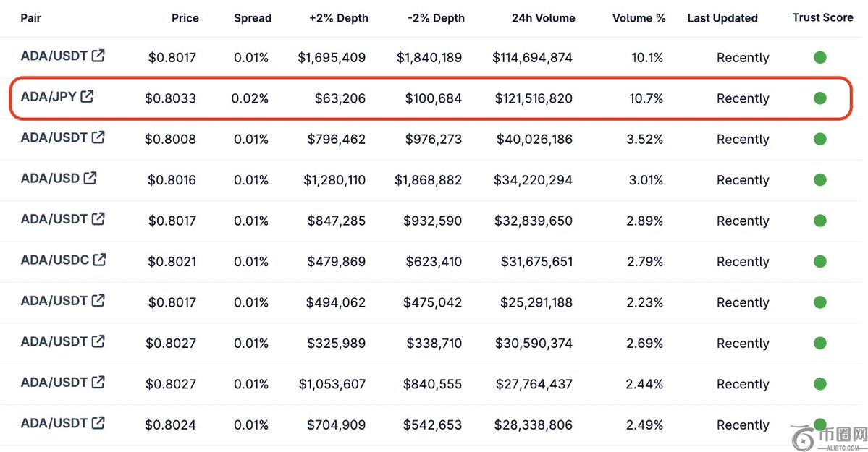Sort table by -2% Depth header

[436, 18]
